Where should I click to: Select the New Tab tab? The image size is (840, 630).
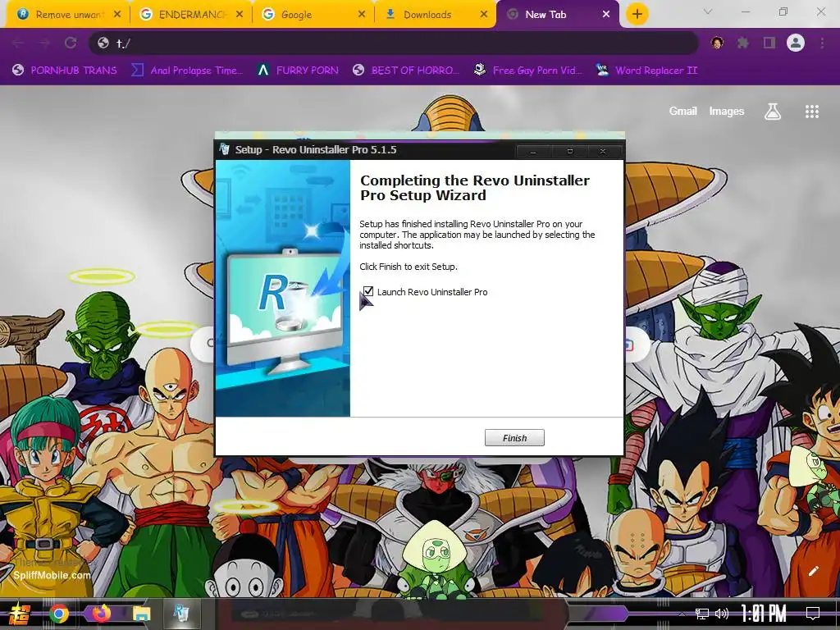point(557,15)
